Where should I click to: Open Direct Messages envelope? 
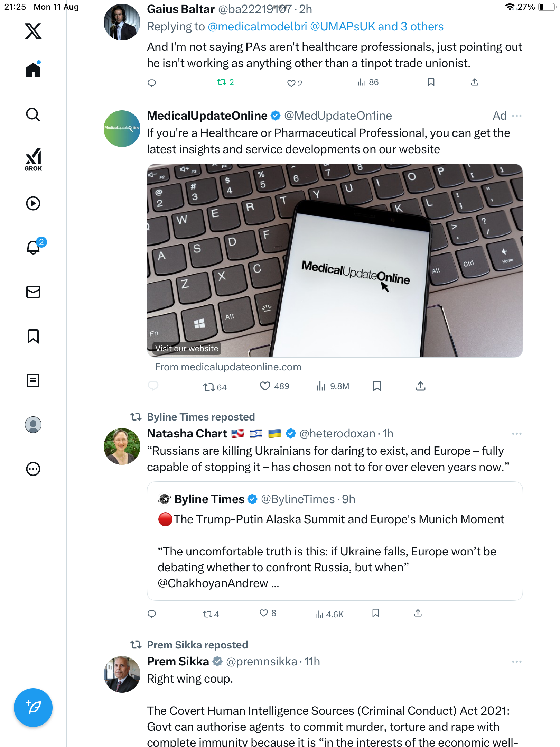click(33, 292)
